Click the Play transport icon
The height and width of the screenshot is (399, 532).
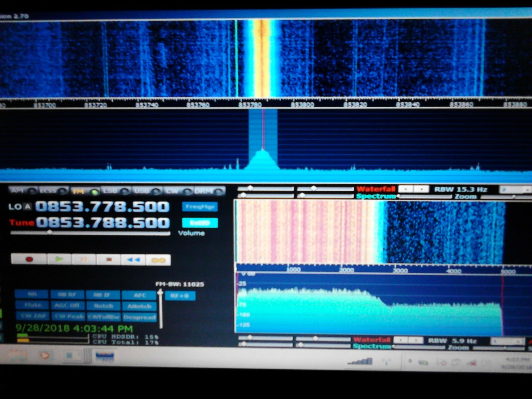coord(60,259)
